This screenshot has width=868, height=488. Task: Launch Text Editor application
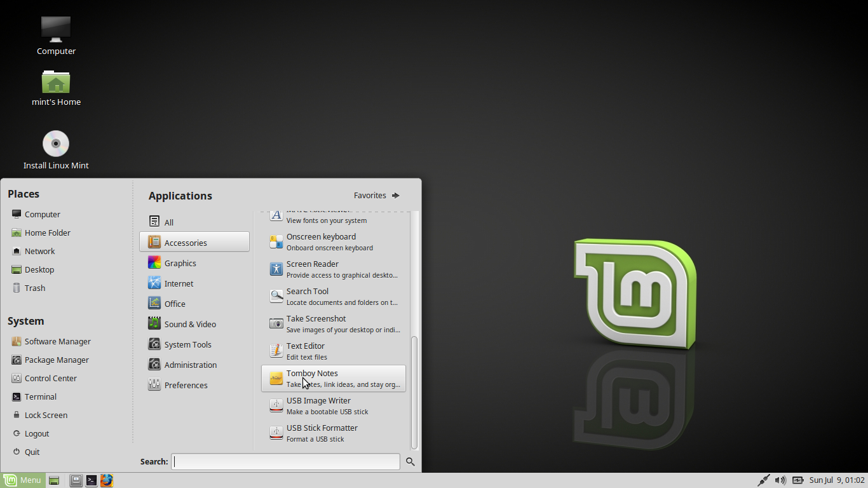334,351
